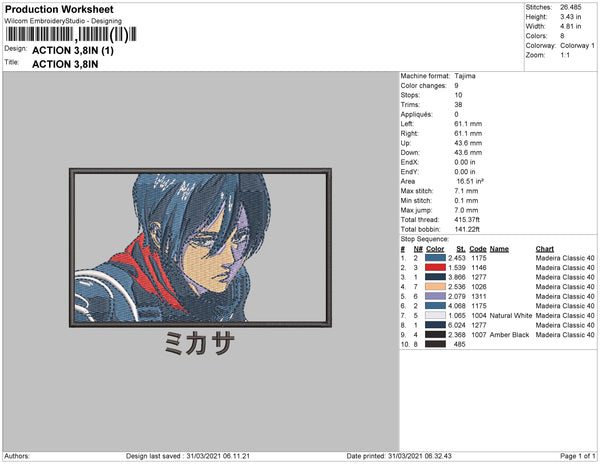
Task: Click the 'Date printed' timestamp
Action: [399, 456]
